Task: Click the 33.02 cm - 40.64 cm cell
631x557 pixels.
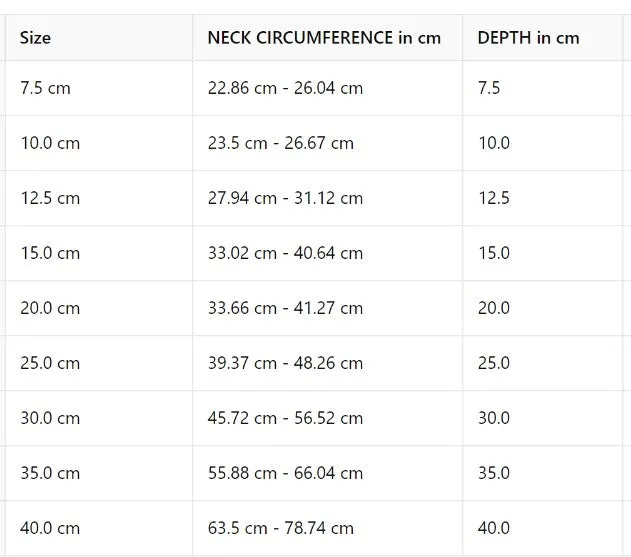Action: pyautogui.click(x=328, y=253)
